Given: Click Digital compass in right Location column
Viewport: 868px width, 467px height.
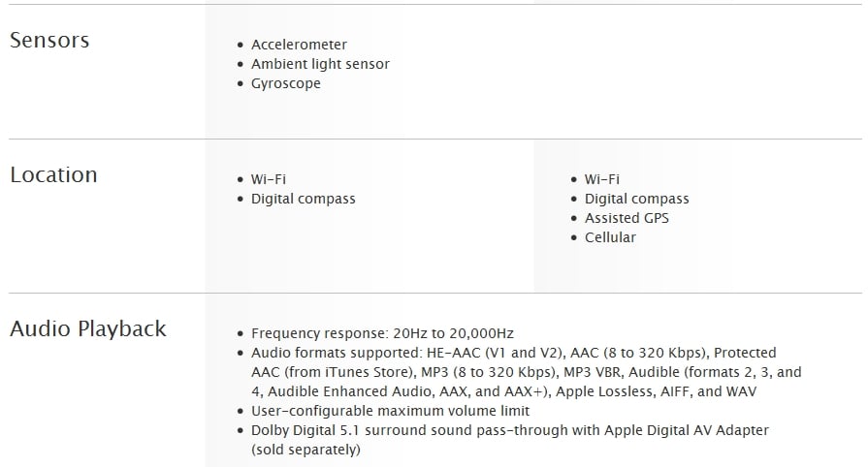Looking at the screenshot, I should point(636,199).
